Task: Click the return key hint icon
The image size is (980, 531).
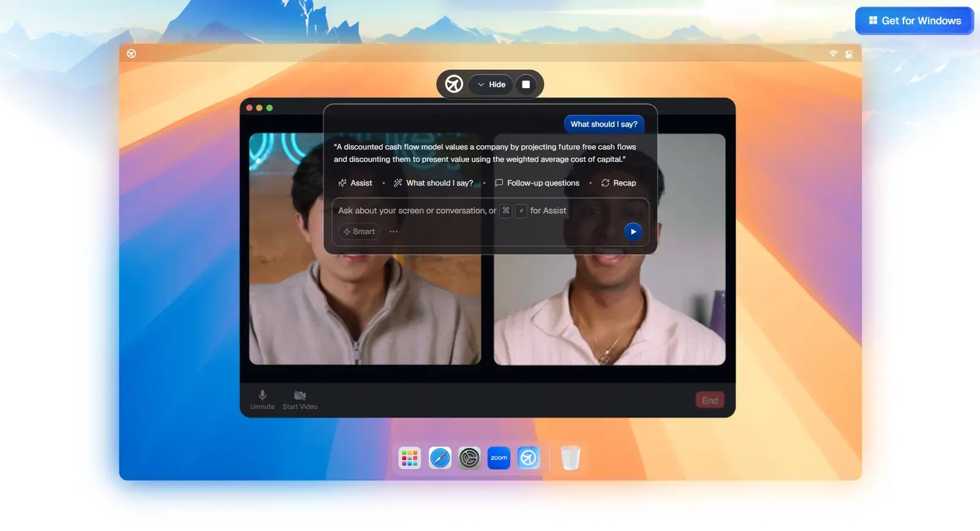Action: pyautogui.click(x=521, y=211)
